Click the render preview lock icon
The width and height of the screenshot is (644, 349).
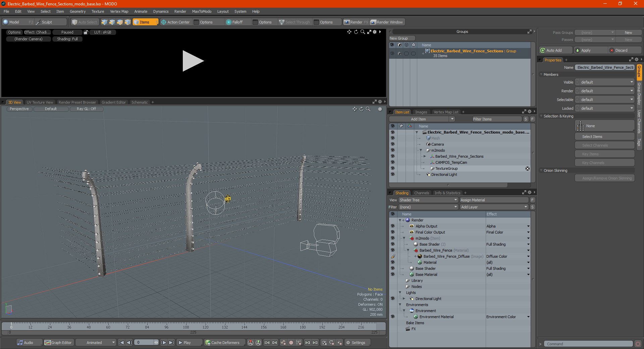pos(86,32)
